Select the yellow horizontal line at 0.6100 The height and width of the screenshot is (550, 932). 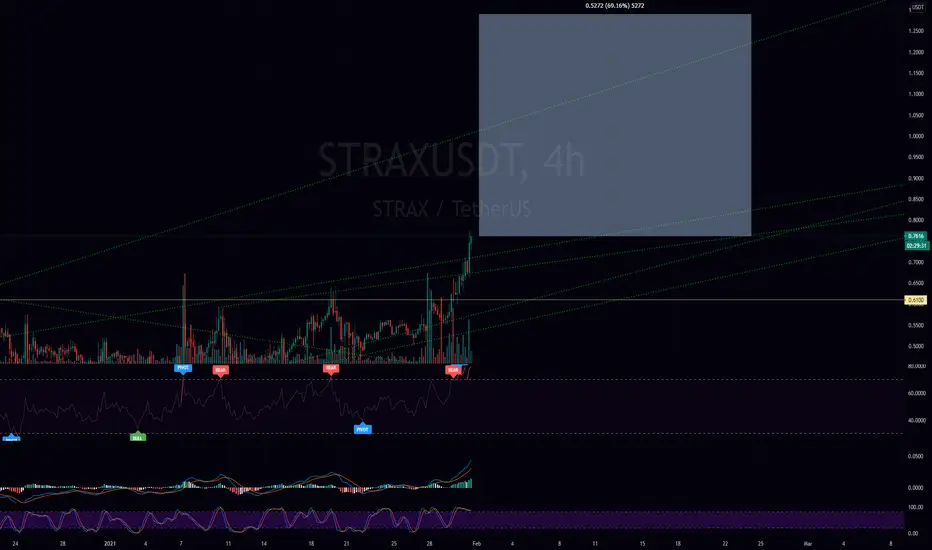(452, 300)
